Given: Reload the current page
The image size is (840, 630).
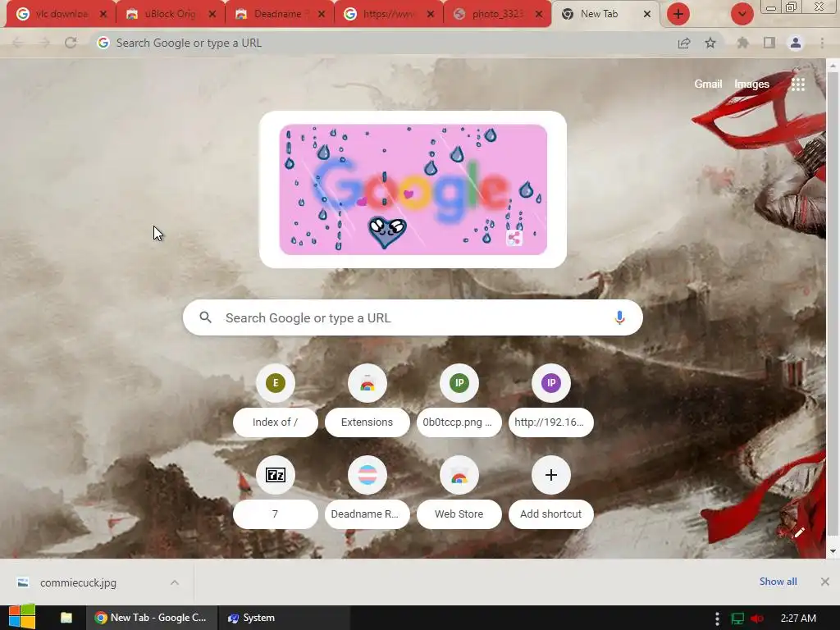Looking at the screenshot, I should pyautogui.click(x=71, y=43).
